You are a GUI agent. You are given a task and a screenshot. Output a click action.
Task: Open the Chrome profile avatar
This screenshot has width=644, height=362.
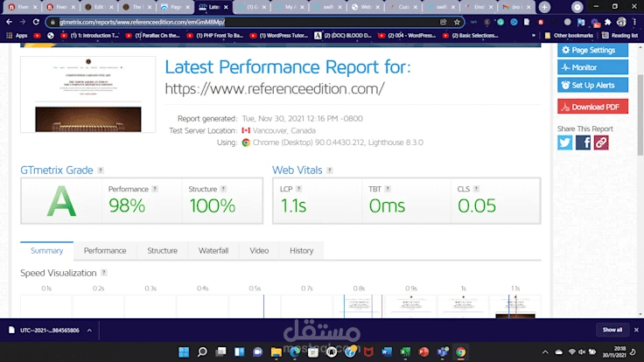[x=621, y=22]
